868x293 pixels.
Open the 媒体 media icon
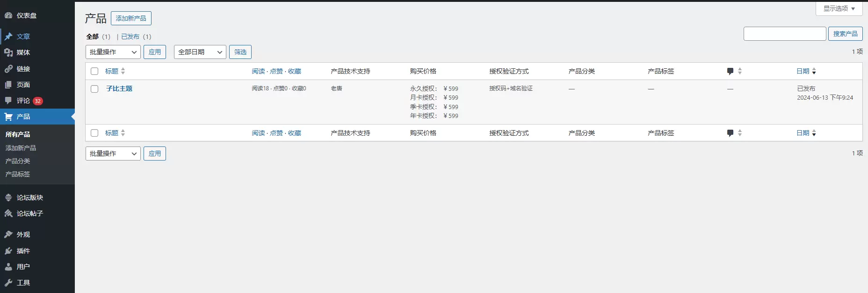(x=8, y=52)
